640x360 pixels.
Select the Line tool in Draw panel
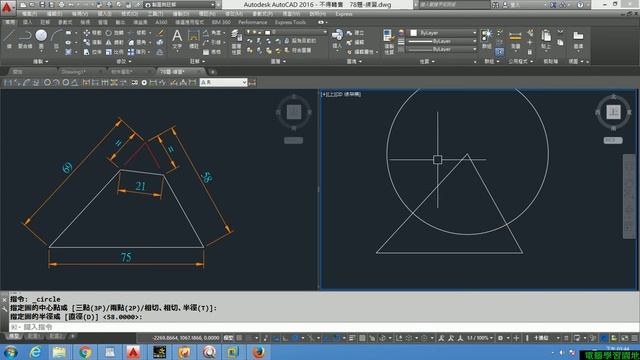9,39
